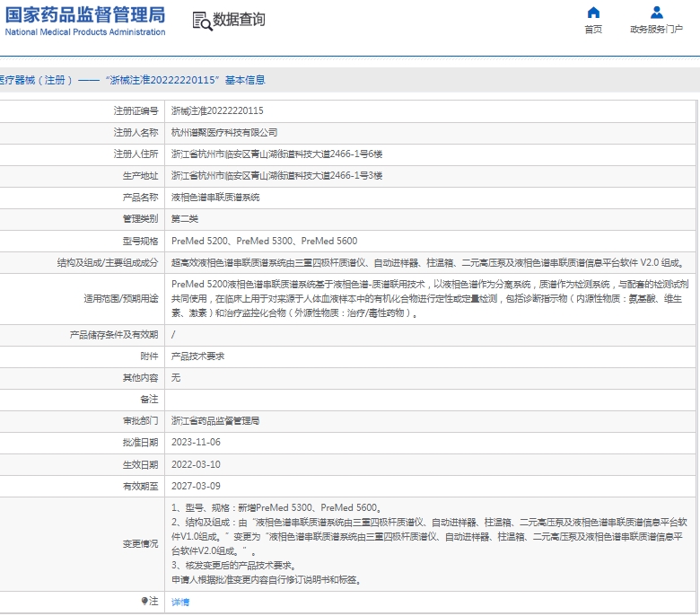Screen dimensions: 700x616
Task: Click the empty 备注 value cell
Action: pyautogui.click(x=430, y=400)
